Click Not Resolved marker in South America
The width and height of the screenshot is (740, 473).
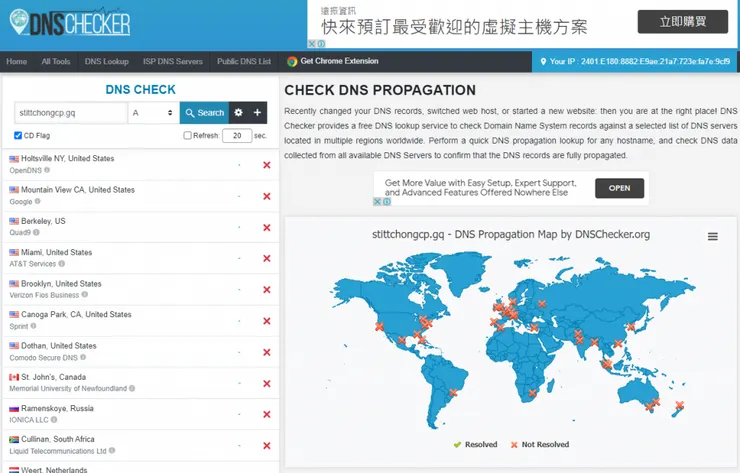(454, 392)
